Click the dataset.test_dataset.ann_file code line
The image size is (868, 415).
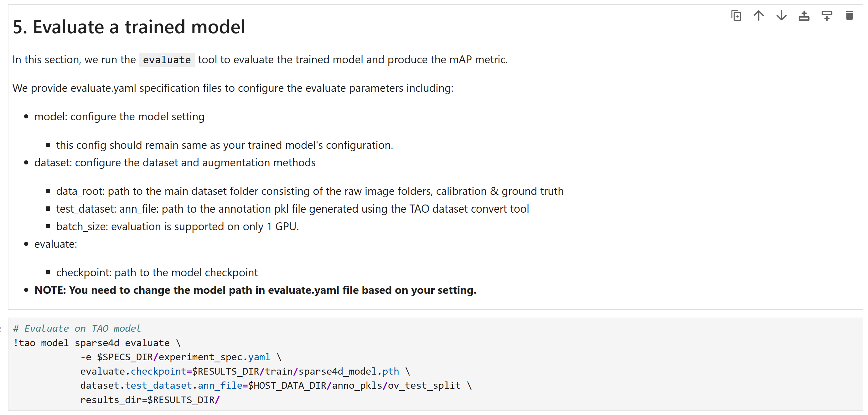270,386
